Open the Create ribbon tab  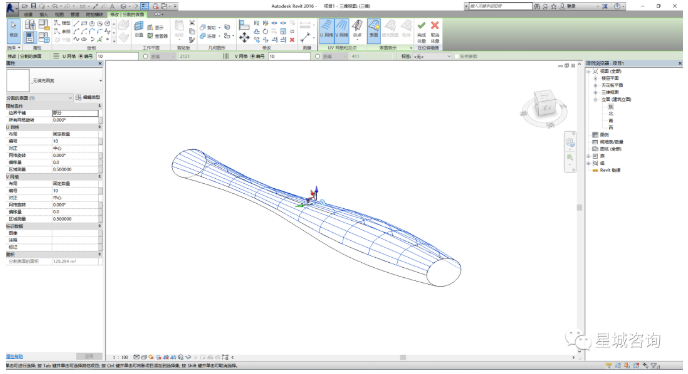pos(29,14)
